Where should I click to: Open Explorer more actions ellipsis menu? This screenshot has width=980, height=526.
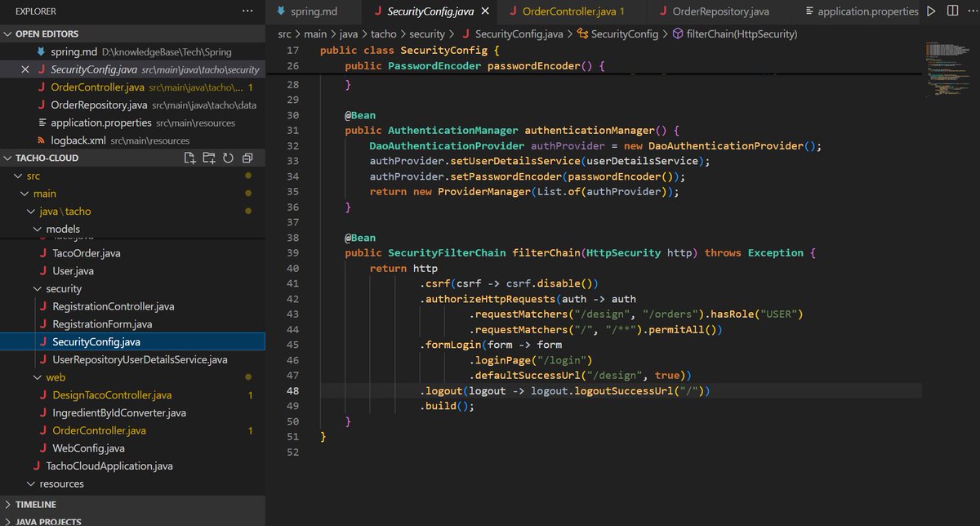pos(247,12)
